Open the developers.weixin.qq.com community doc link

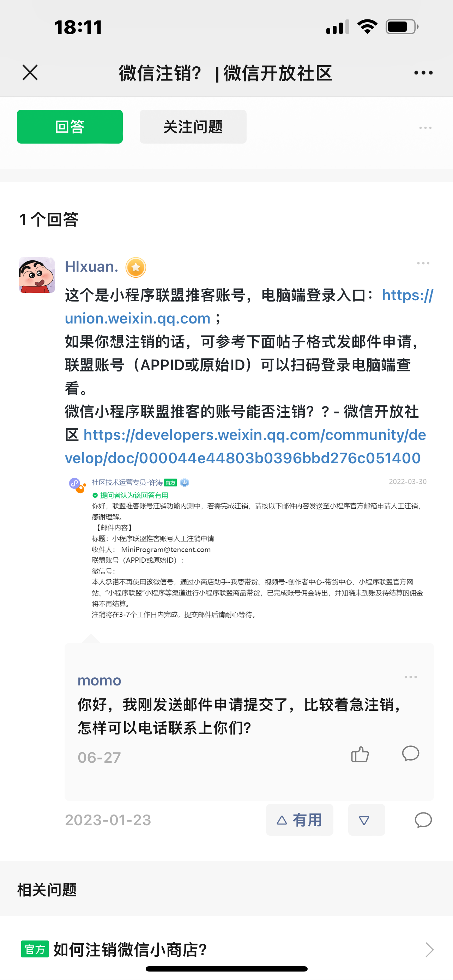tap(245, 446)
